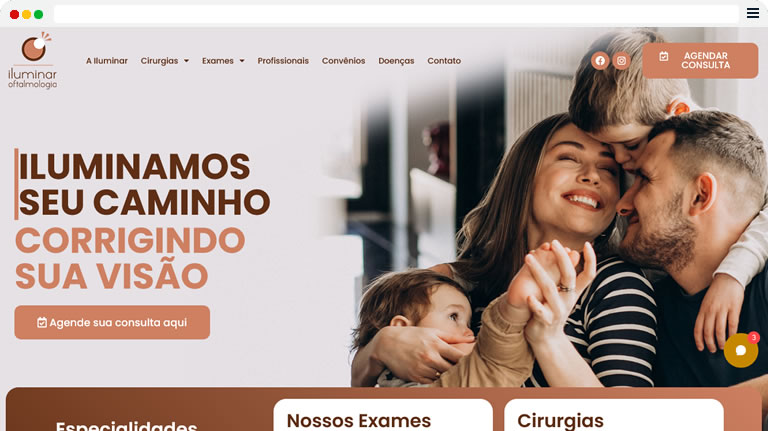Viewport: 768px width, 431px height.
Task: Click the hamburger menu icon
Action: 753,13
